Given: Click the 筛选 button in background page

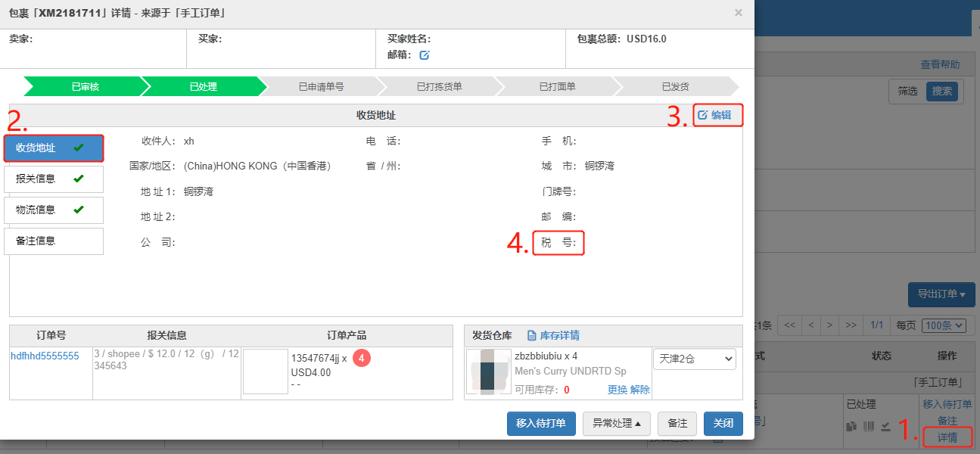Looking at the screenshot, I should (907, 91).
